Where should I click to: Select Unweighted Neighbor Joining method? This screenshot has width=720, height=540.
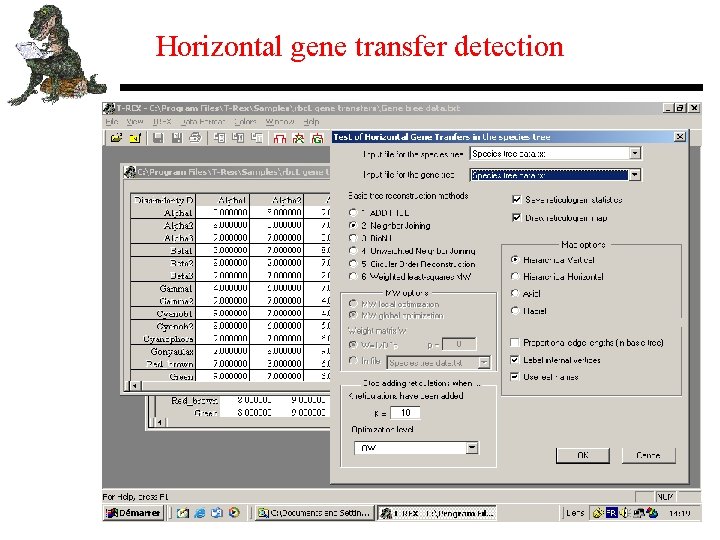point(353,251)
